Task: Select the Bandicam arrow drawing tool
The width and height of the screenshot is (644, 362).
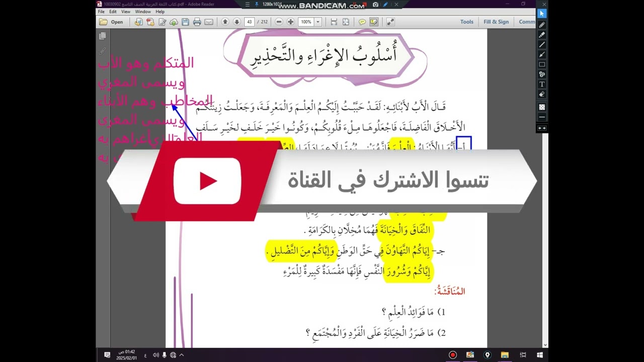Action: (542, 54)
